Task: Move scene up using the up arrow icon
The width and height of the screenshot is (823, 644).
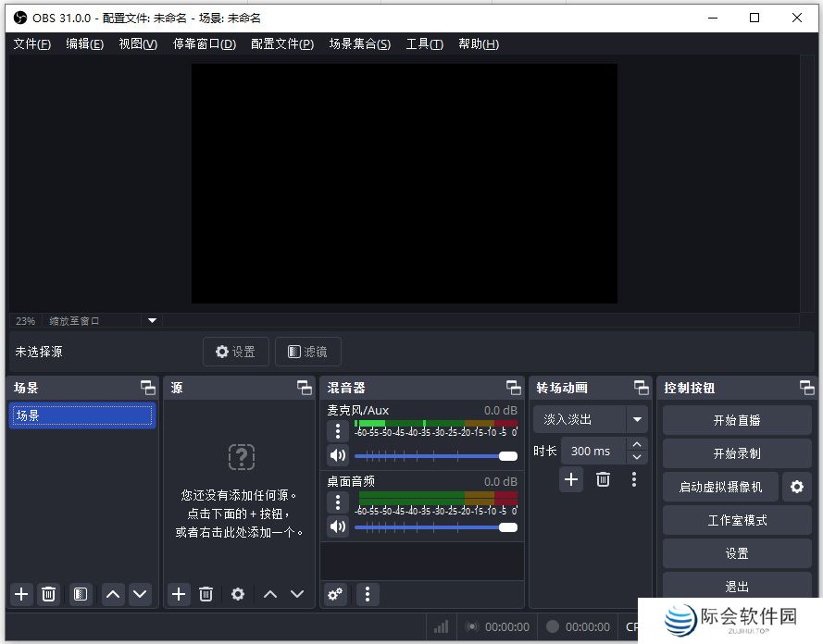Action: pos(112,594)
